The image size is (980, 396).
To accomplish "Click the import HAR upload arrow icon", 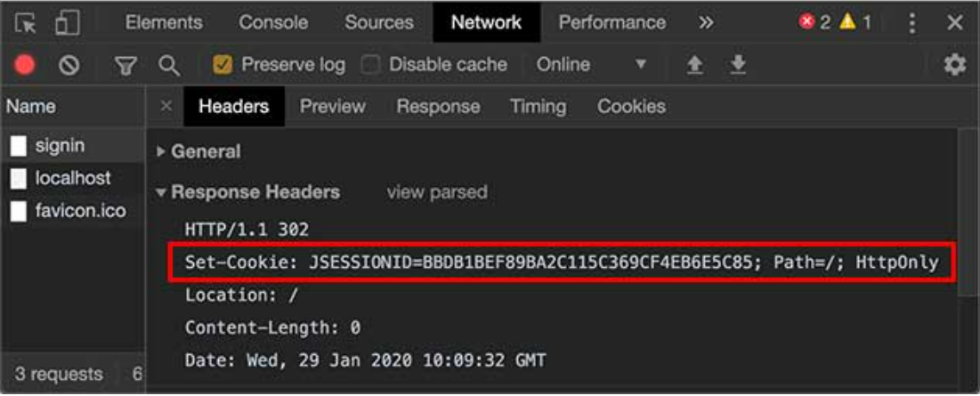I will (x=695, y=65).
